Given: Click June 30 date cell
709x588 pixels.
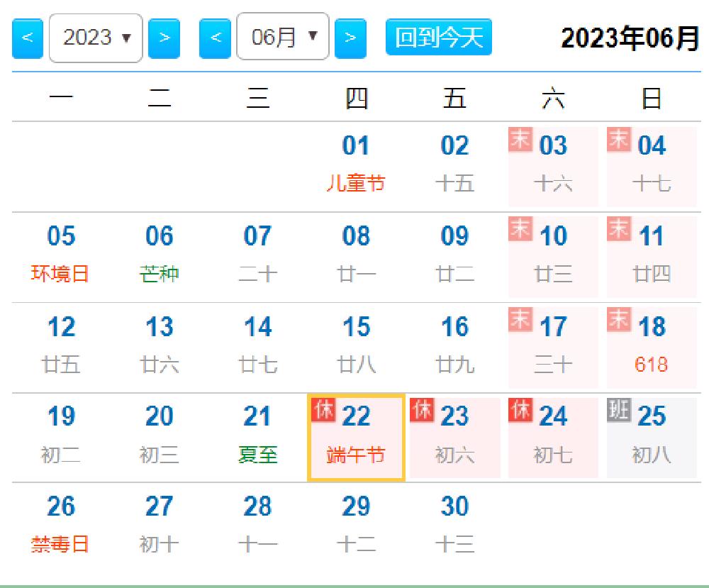Looking at the screenshot, I should [x=454, y=527].
